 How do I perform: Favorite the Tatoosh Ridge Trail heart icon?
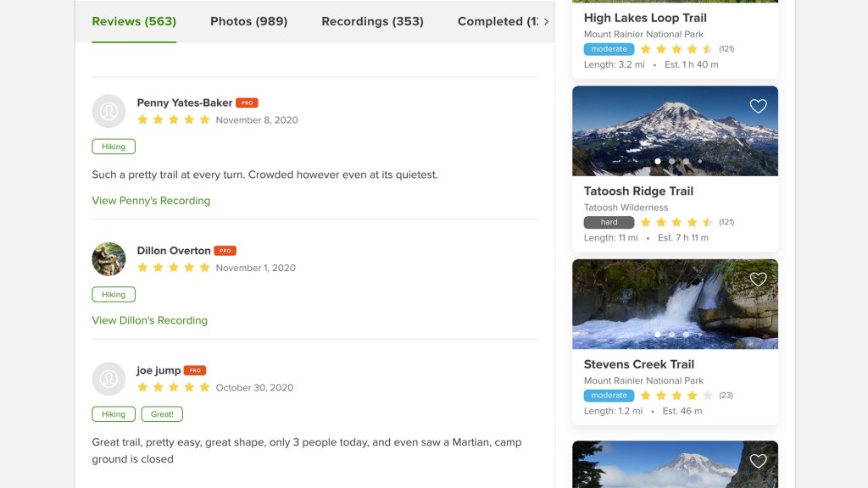click(x=758, y=106)
